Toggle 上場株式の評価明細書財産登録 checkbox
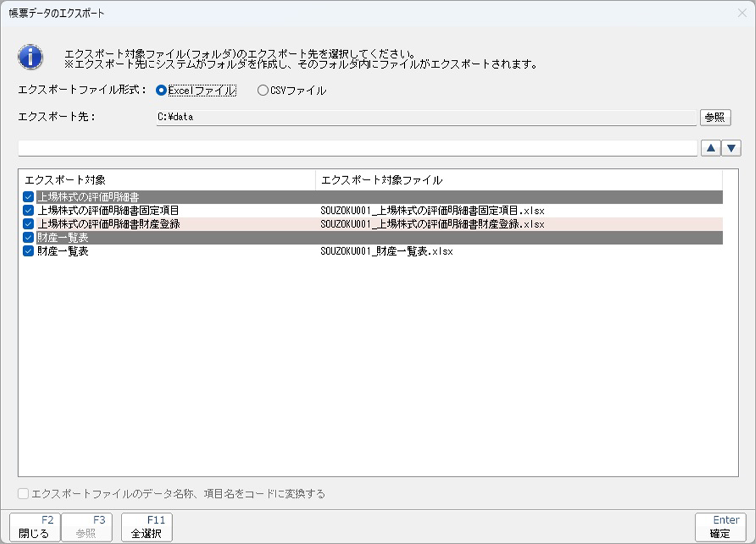This screenshot has width=756, height=544. [28, 224]
